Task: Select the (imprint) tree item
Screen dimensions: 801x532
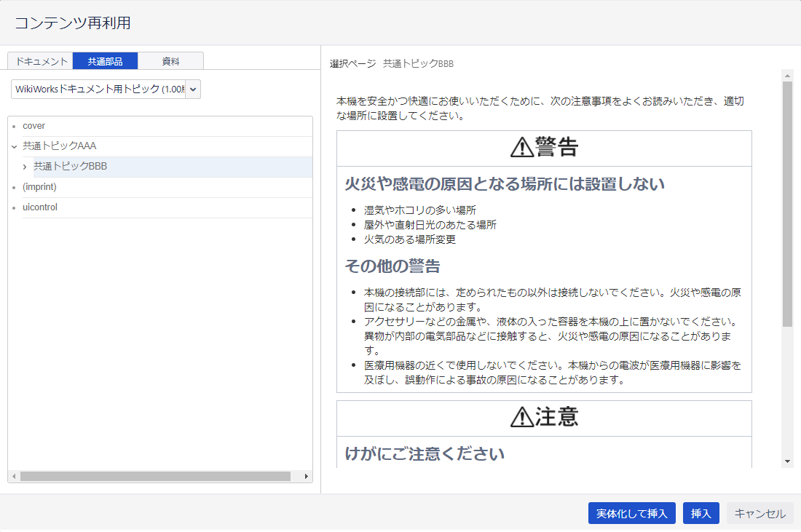Action: pos(39,187)
